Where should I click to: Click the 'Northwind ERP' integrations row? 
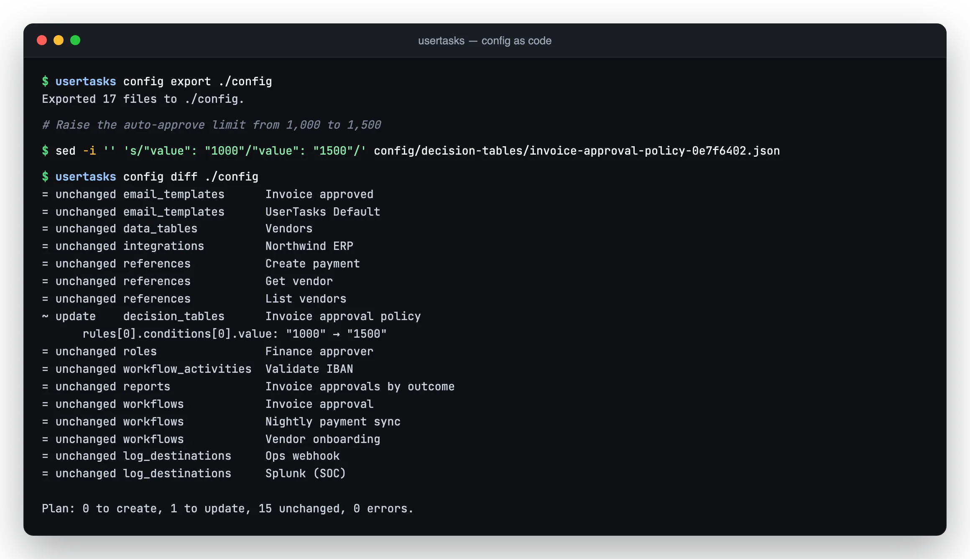[198, 246]
